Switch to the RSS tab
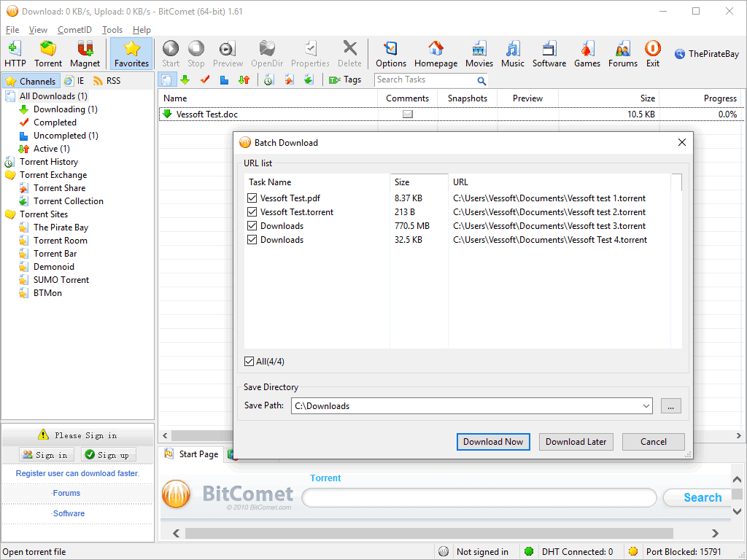The width and height of the screenshot is (747, 560). [x=107, y=81]
